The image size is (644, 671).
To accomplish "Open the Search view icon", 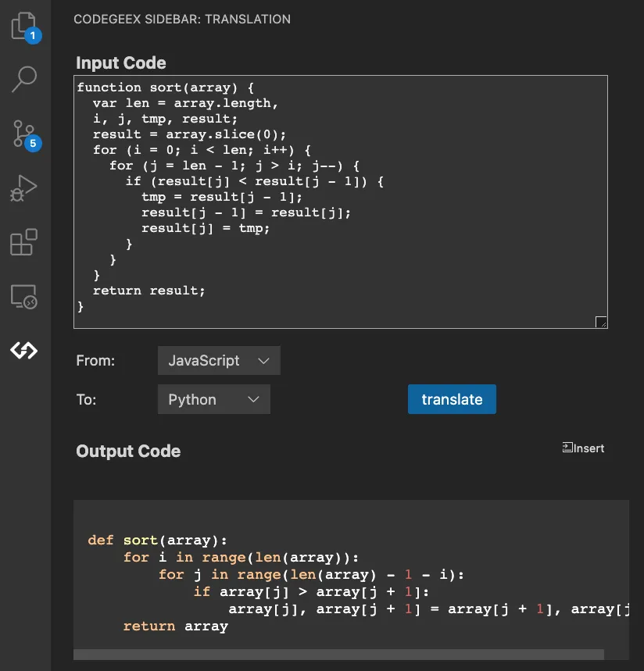I will 24,79.
